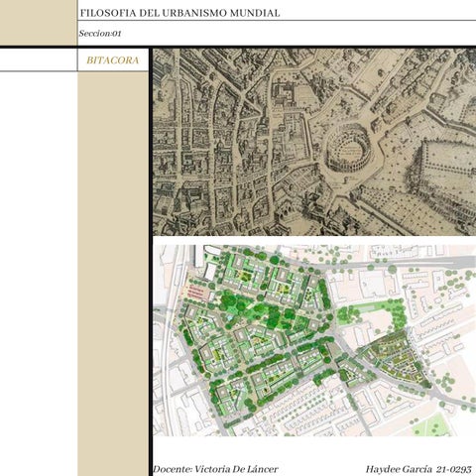Image resolution: width=476 pixels, height=476 pixels.
Task: Open the colored urban master plan image
Action: click(x=314, y=340)
